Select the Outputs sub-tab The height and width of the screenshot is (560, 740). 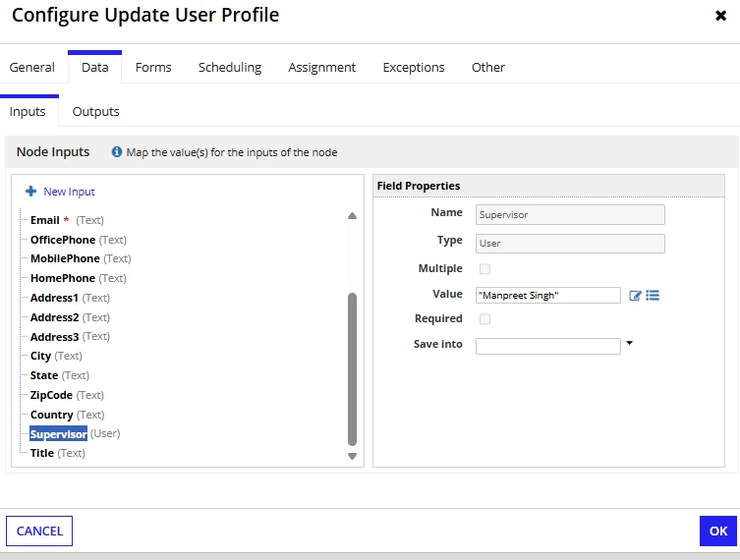[x=95, y=112]
